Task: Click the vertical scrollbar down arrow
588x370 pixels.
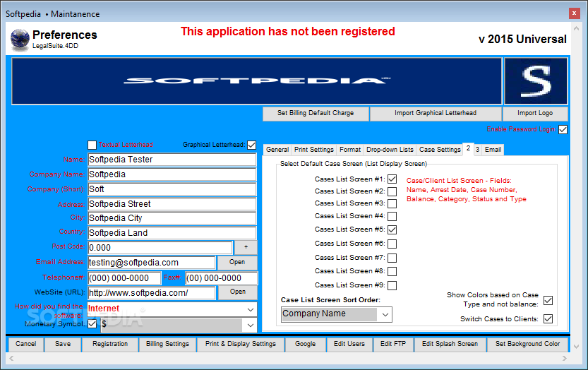Action: click(x=577, y=347)
